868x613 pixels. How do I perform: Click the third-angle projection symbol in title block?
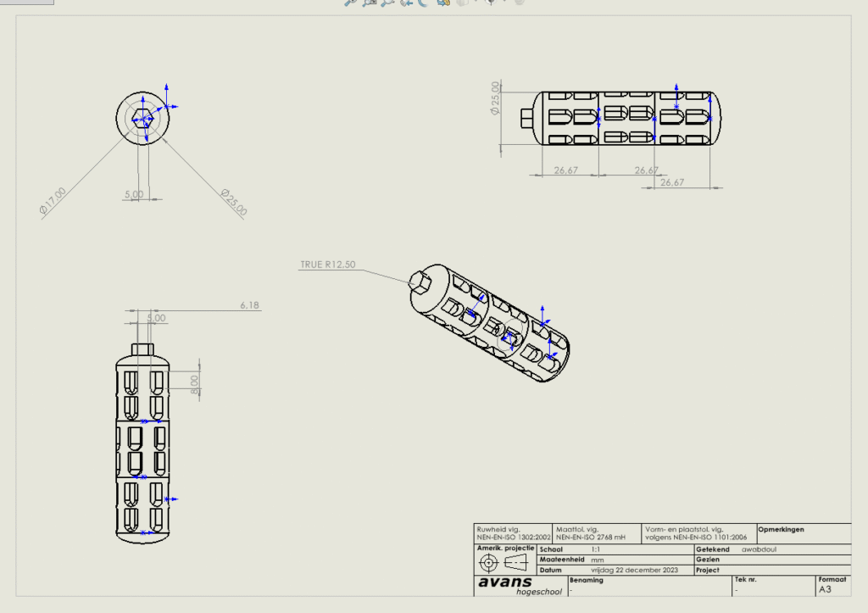(x=504, y=565)
